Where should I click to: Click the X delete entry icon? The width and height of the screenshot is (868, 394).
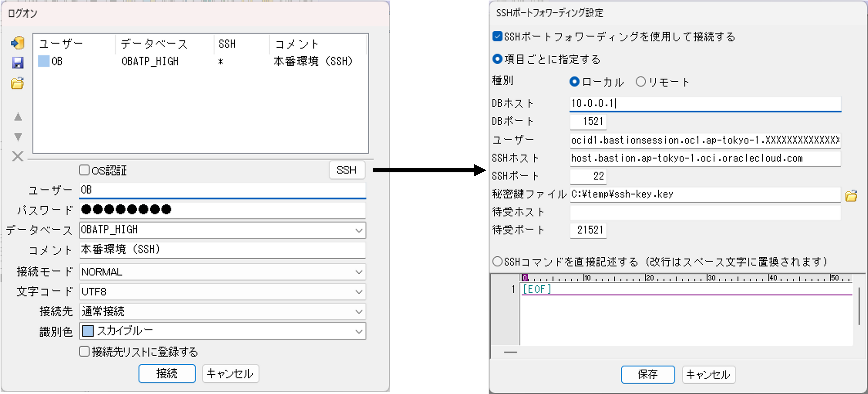[x=18, y=156]
